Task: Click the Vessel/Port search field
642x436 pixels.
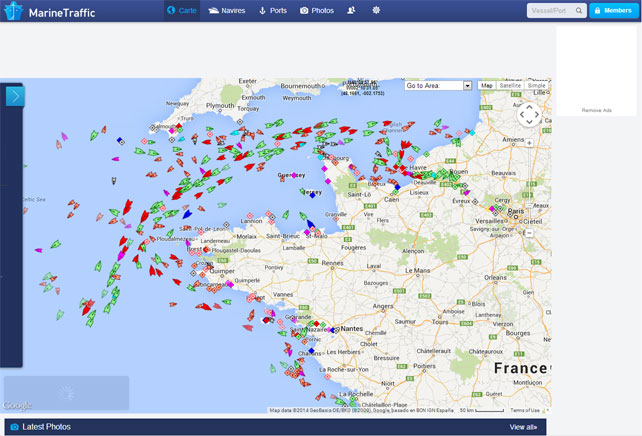Action: (549, 11)
